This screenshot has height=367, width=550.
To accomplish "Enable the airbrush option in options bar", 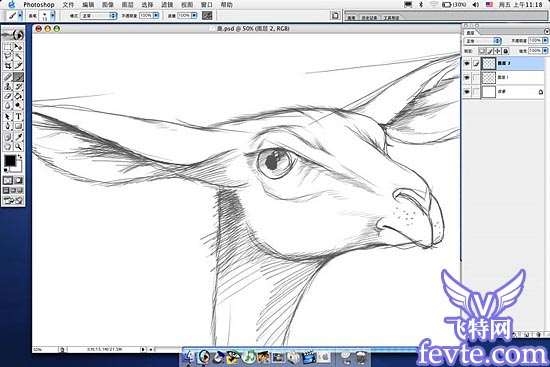I will point(207,15).
